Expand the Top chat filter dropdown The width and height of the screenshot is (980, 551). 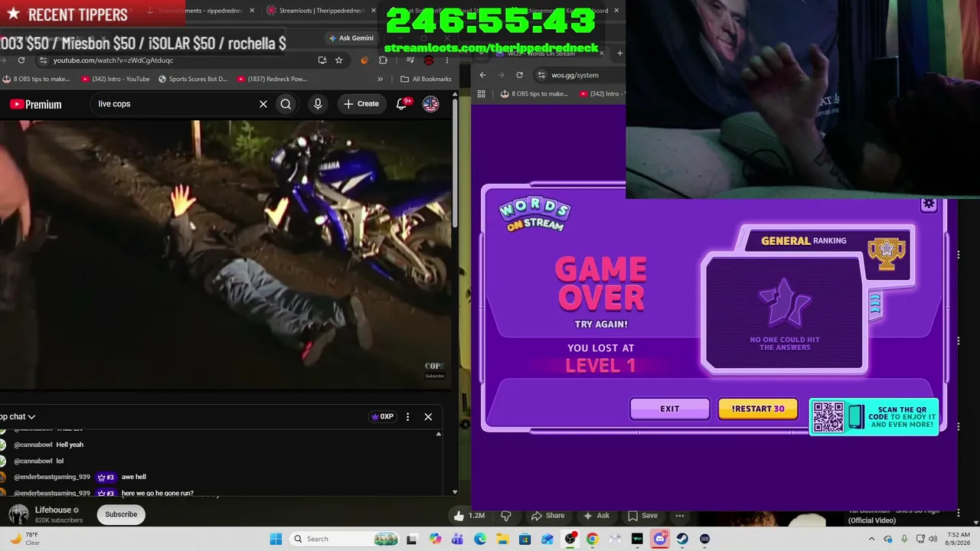[x=18, y=416]
